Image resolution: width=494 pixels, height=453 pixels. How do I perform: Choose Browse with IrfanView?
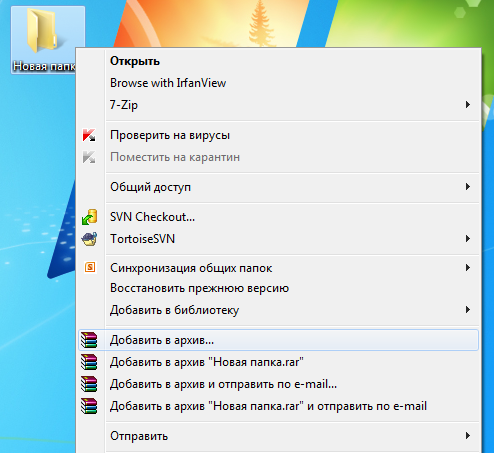168,83
